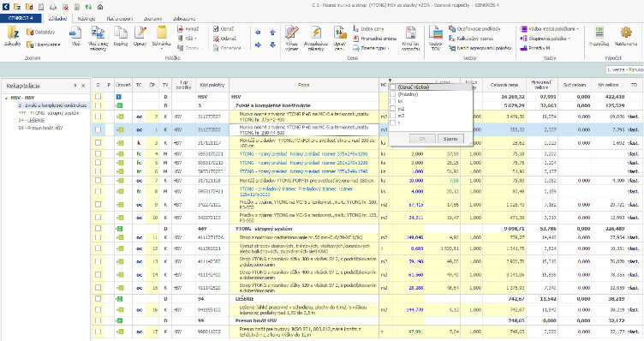Click the Uprav cenu icon
This screenshot has width=644, height=341.
click(340, 33)
